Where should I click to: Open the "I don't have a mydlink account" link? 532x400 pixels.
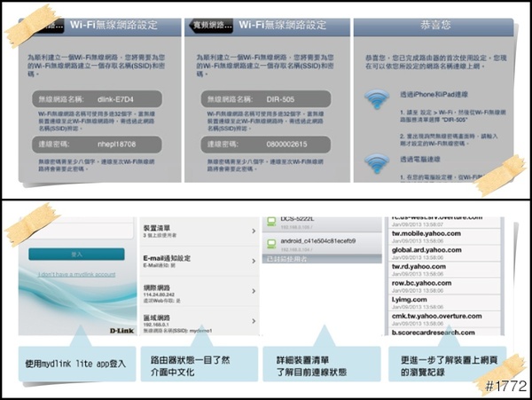tap(76, 274)
